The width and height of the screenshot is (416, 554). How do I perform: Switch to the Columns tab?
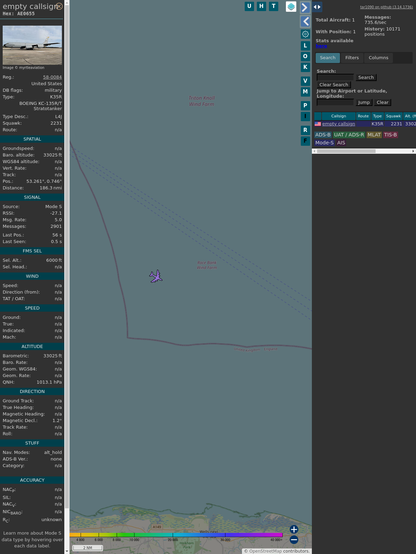pos(378,58)
